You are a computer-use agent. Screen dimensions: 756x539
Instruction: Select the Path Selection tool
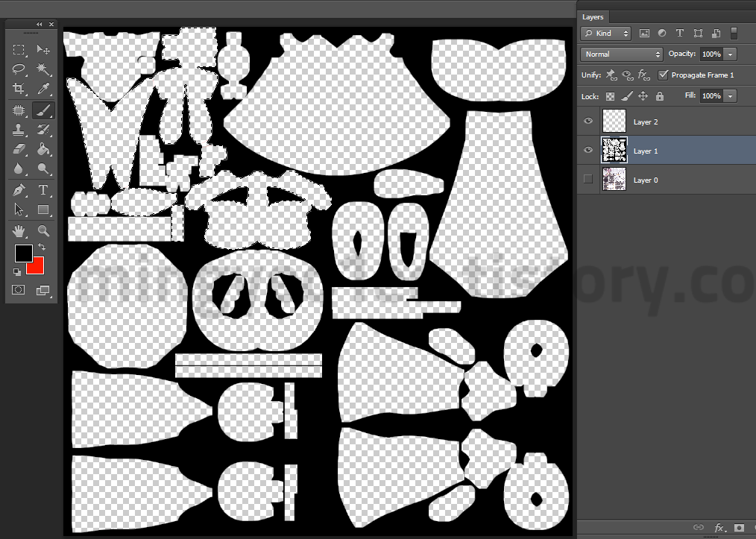pos(19,209)
